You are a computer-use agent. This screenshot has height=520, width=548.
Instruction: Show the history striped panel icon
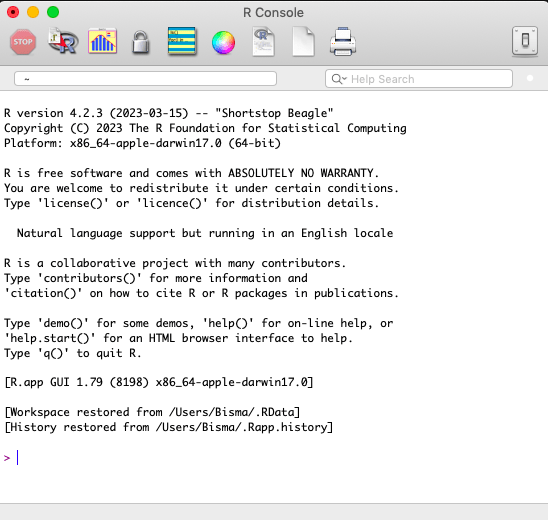[182, 41]
